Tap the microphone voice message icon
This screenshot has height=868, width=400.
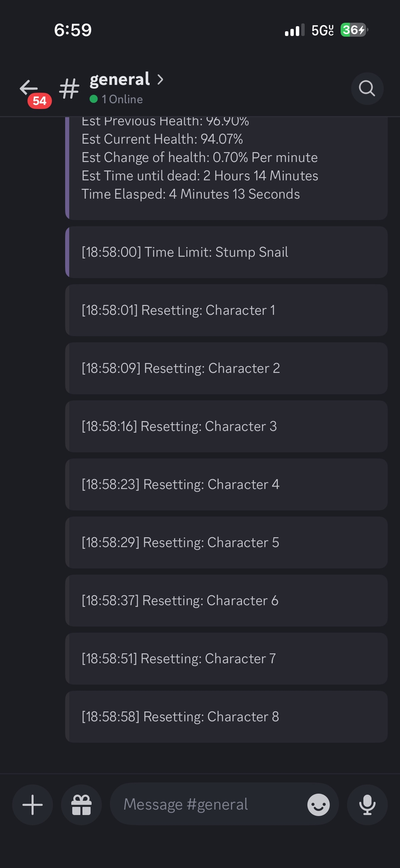pos(367,804)
